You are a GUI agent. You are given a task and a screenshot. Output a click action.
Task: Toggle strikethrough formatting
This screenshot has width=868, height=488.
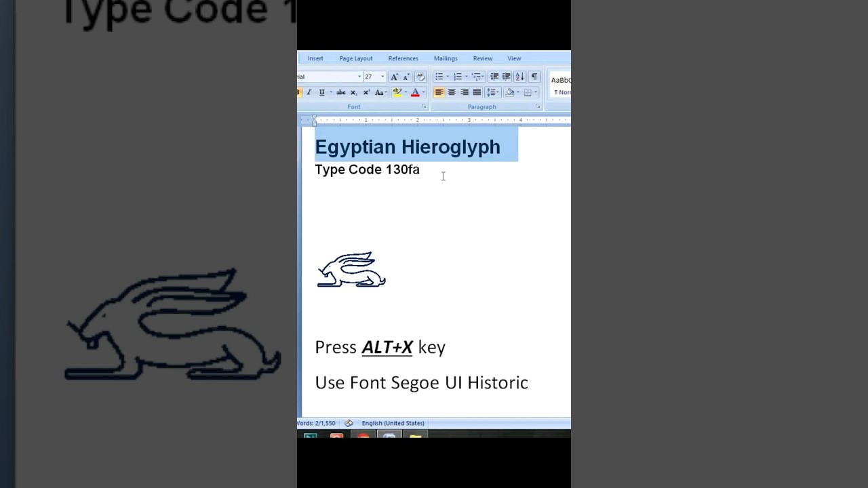[341, 92]
